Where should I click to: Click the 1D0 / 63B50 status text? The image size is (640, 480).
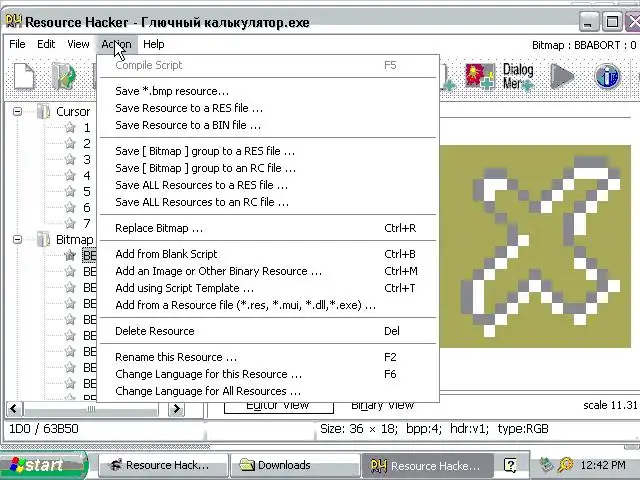click(x=44, y=429)
